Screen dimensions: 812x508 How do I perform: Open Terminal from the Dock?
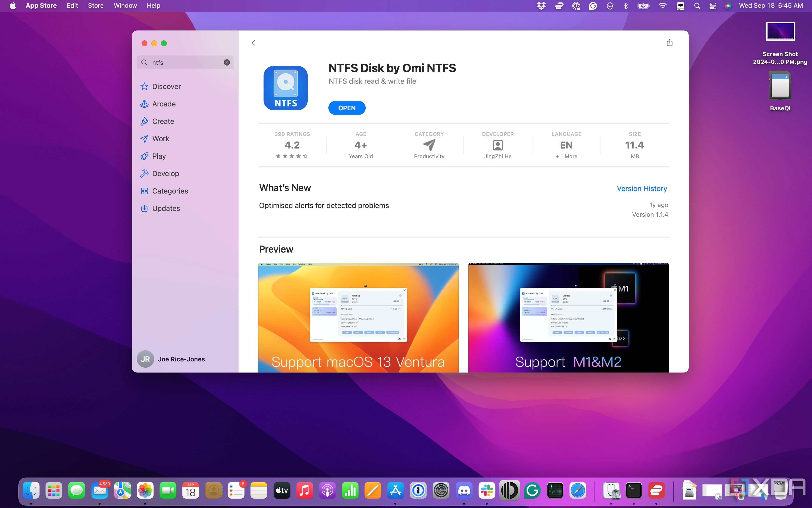pyautogui.click(x=633, y=491)
